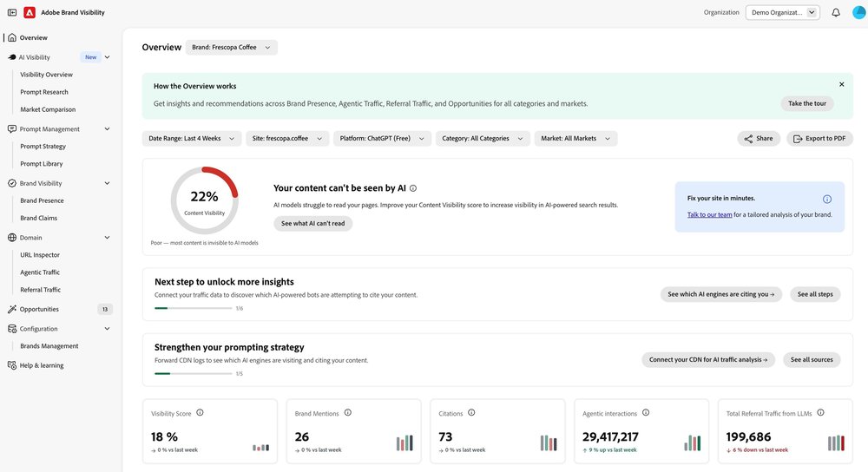
Task: Click Visibility Score info icon
Action: (x=200, y=413)
